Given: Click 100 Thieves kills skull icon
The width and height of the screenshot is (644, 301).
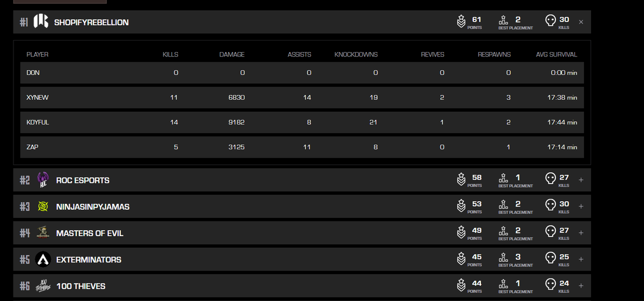Looking at the screenshot, I should pyautogui.click(x=550, y=284).
